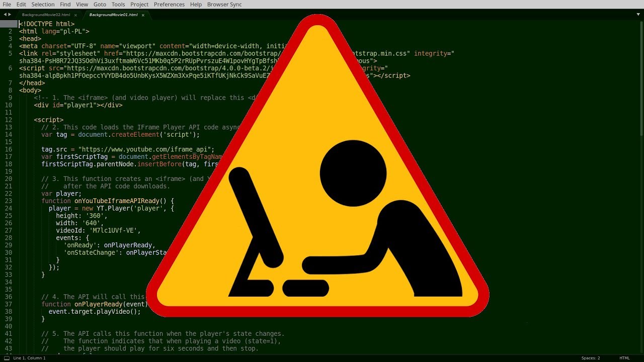Click the next tab right arrow
644x362 pixels.
point(10,15)
